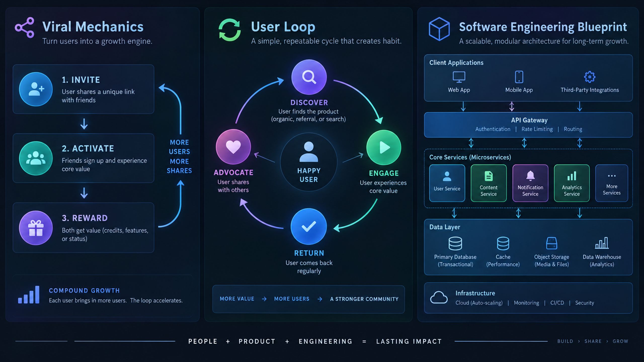Click the Happy User person icon
The height and width of the screenshot is (362, 644).
309,152
